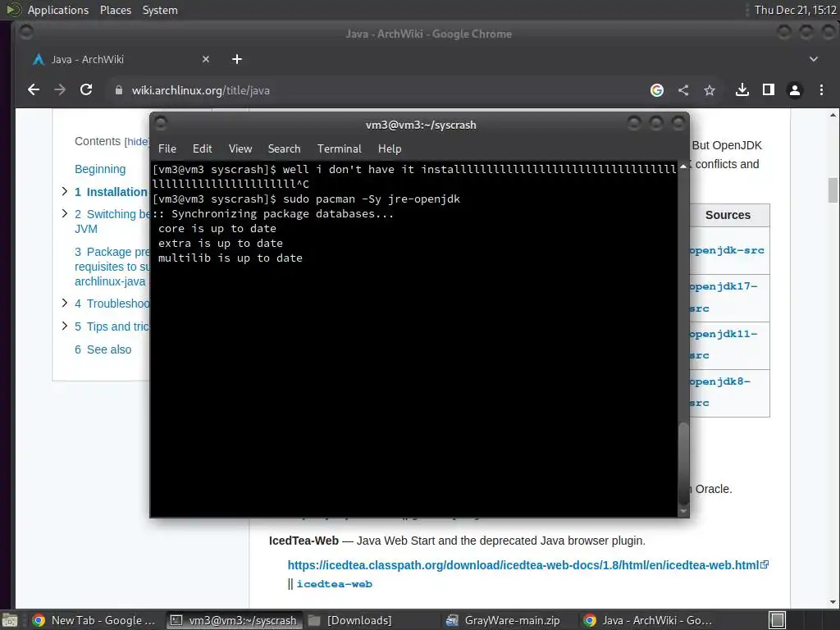
Task: Expand the Troubleshooting contents section
Action: point(64,303)
